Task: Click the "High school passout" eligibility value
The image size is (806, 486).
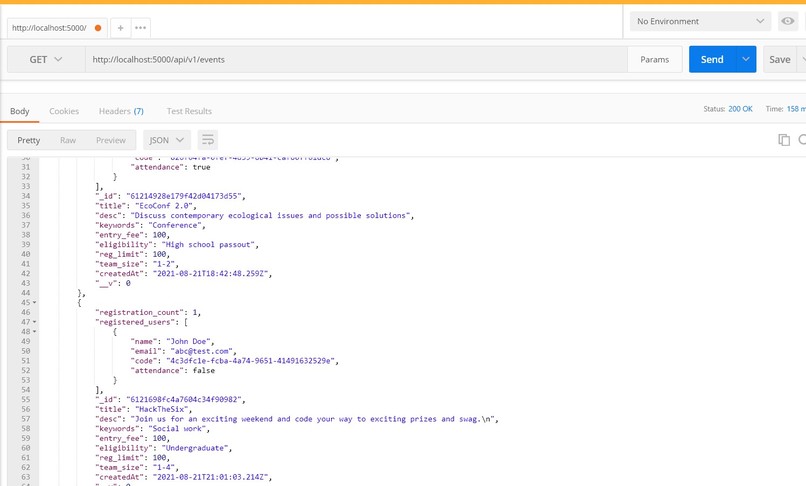Action: tap(208, 245)
